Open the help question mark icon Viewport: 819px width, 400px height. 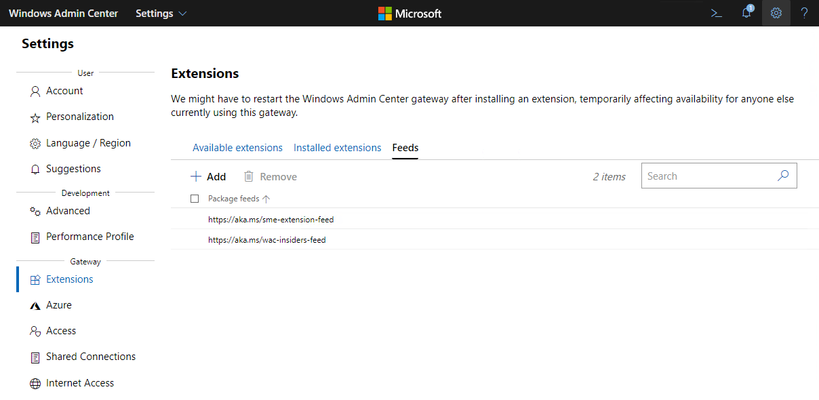coord(804,13)
